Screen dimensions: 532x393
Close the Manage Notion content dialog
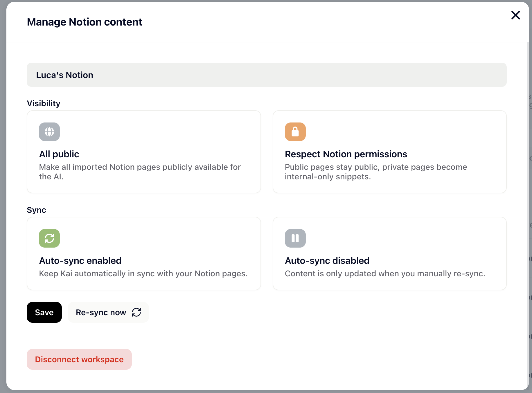pos(515,15)
